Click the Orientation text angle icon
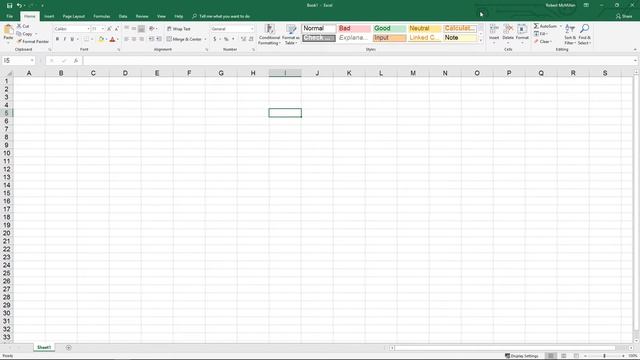640x360 pixels. pos(152,29)
